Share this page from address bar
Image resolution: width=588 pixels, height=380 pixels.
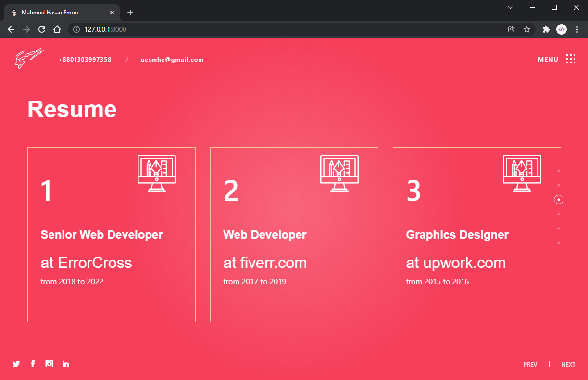pyautogui.click(x=512, y=29)
